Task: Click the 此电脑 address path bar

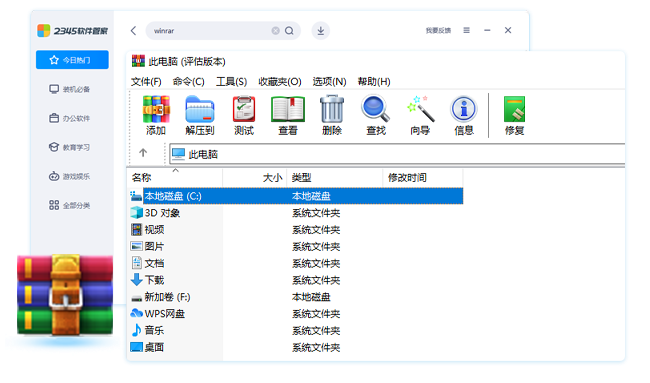Action: pos(397,154)
